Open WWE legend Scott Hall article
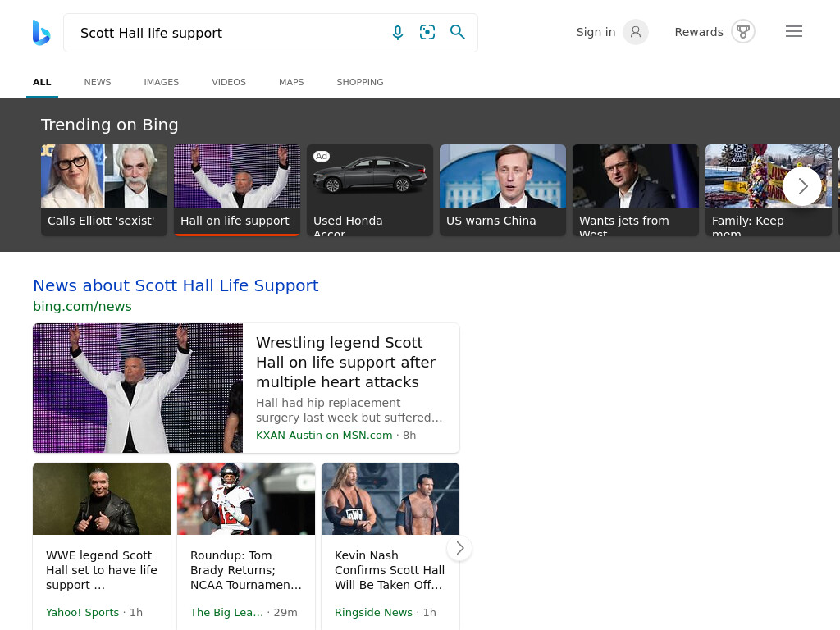This screenshot has width=840, height=630. 102,570
